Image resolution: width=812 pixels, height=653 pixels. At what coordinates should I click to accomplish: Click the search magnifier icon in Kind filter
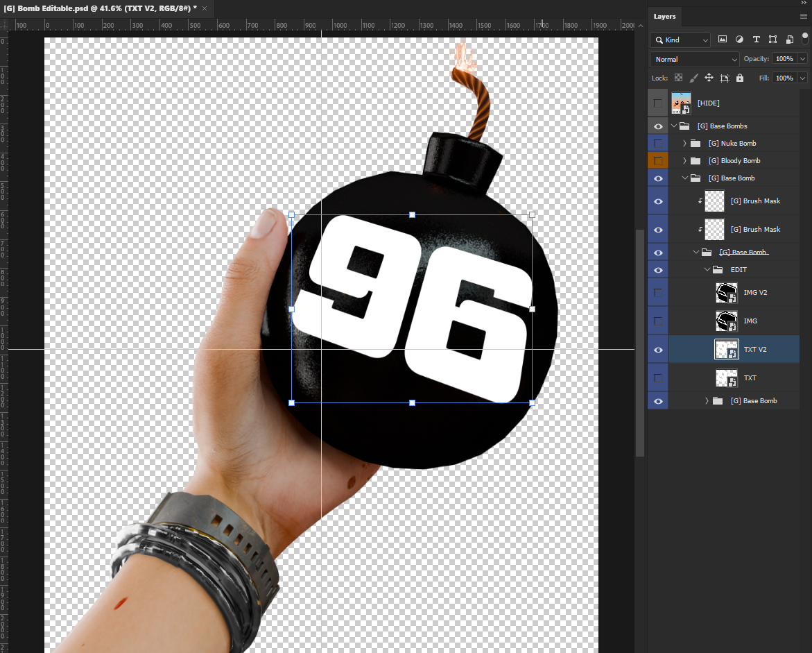click(x=659, y=40)
